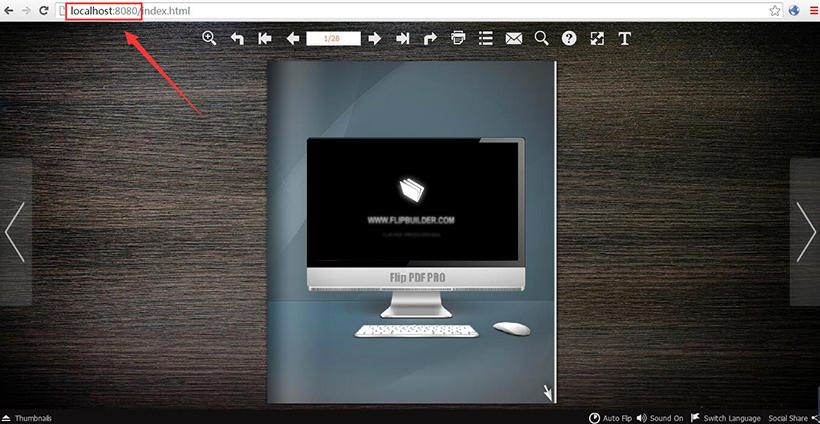This screenshot has height=424, width=820.
Task: Flip to previous page with left side arrow
Action: click(x=15, y=232)
